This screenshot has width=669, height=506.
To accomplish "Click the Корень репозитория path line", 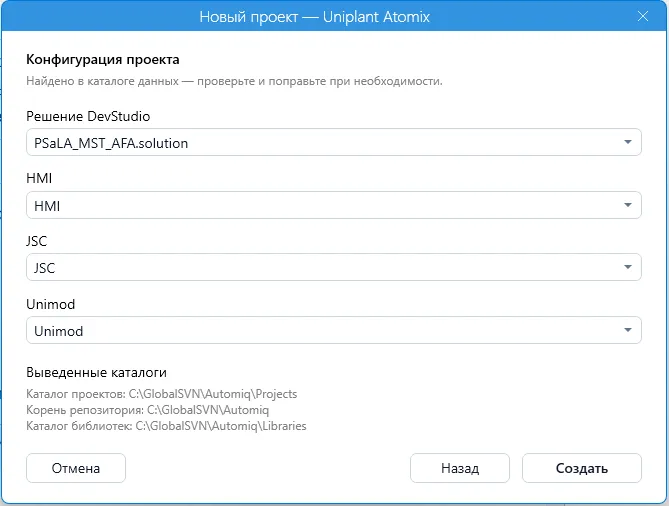I will coord(148,410).
